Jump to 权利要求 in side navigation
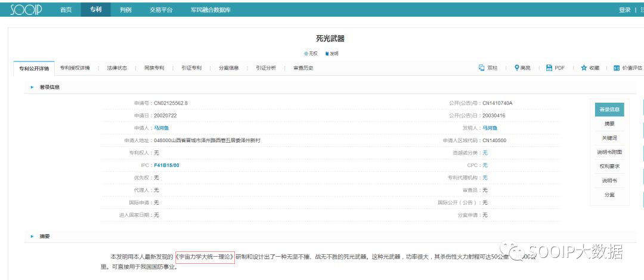This screenshot has width=644, height=280. 609,167
